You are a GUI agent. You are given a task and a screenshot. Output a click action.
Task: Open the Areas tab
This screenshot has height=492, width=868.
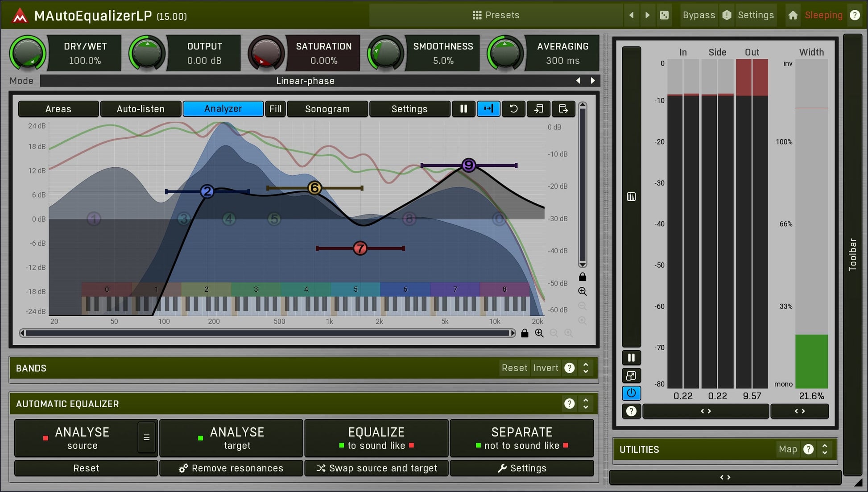tap(58, 109)
